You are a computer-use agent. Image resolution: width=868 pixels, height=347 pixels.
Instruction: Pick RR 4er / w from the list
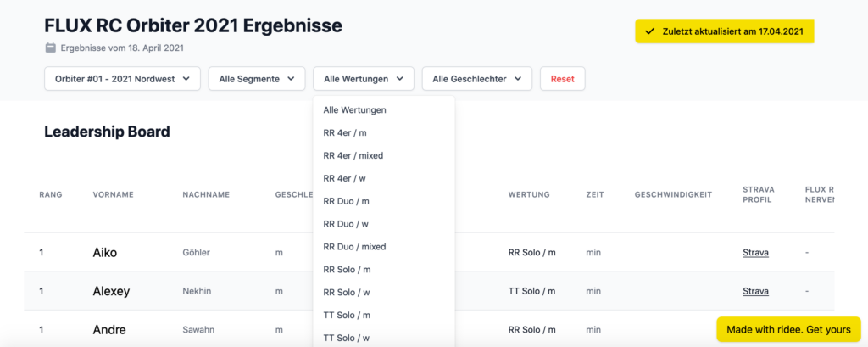344,178
